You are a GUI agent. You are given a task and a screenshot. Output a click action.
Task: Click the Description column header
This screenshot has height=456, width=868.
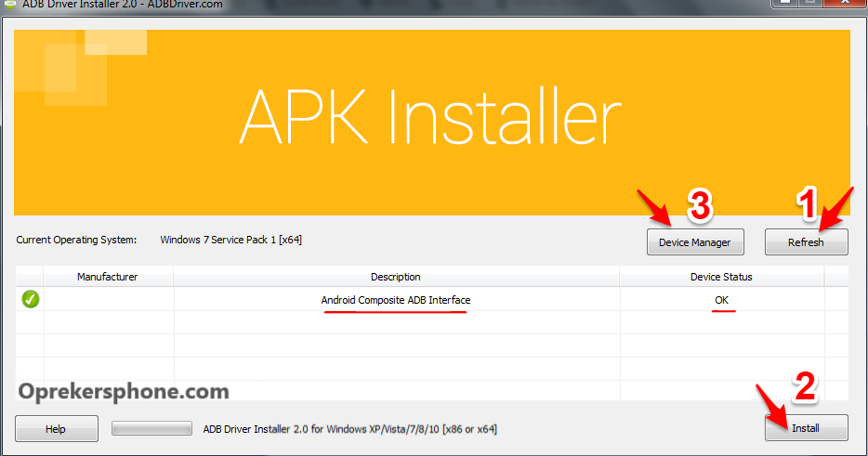[x=396, y=277]
